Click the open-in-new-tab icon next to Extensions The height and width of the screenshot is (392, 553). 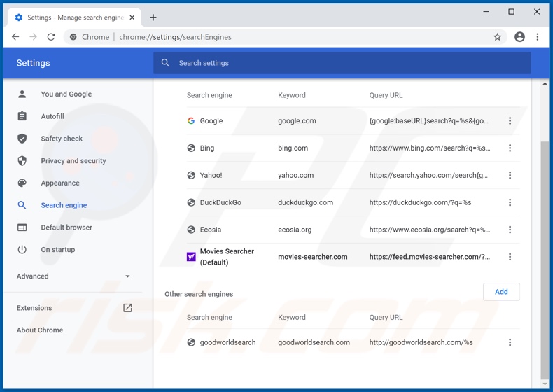127,308
